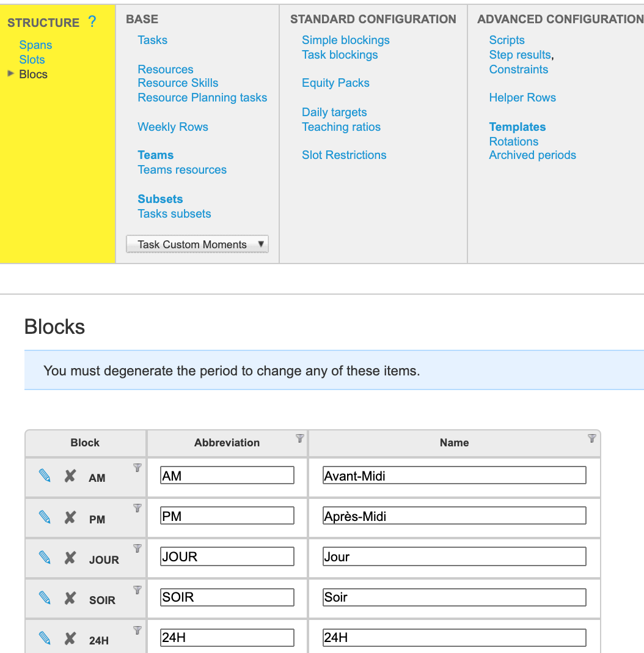Screen dimensions: 644x653
Task: Click the pencil icon in 24H row
Action: tap(45, 638)
